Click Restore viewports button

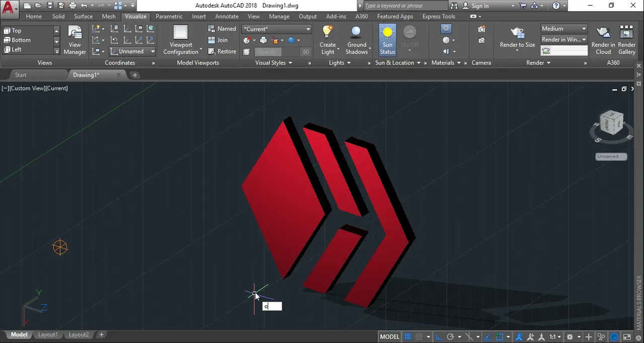click(222, 51)
